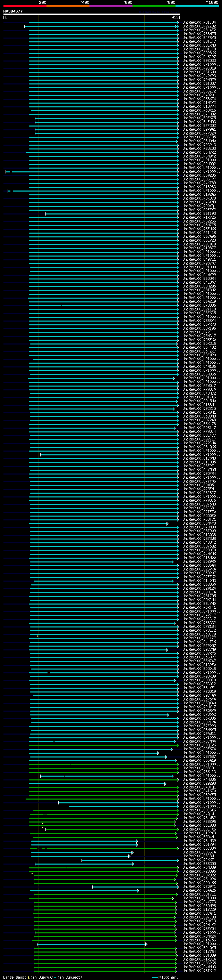Image resolution: width=222 pixels, height=980 pixels.
Task: Select hit label UniRef100_C0M4Y8
Action: (199, 524)
